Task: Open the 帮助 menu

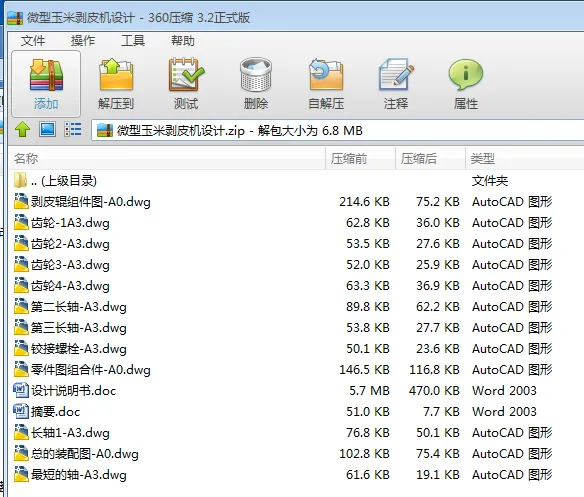Action: (182, 40)
